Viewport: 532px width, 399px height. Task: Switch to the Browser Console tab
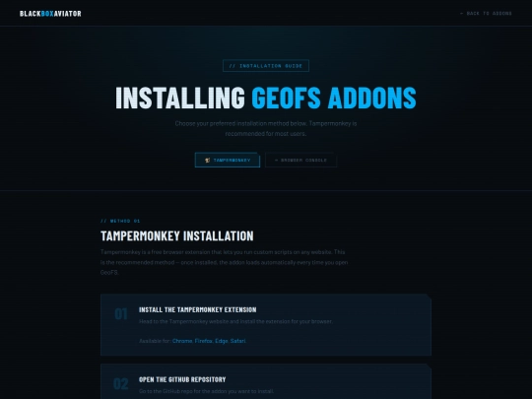pyautogui.click(x=300, y=161)
